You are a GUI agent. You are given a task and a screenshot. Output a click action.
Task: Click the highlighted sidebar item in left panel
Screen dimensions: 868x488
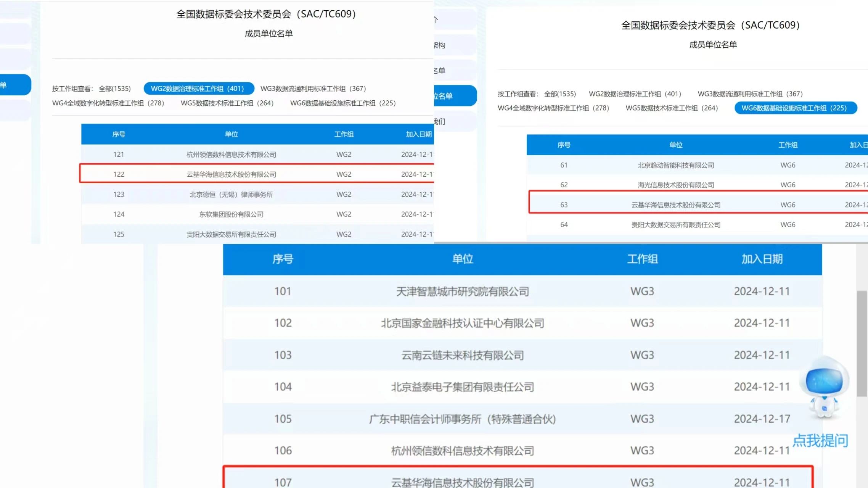point(15,85)
